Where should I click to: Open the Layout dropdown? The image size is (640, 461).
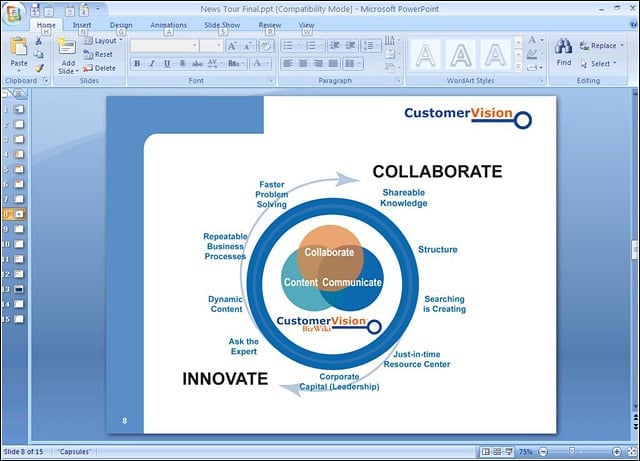103,41
